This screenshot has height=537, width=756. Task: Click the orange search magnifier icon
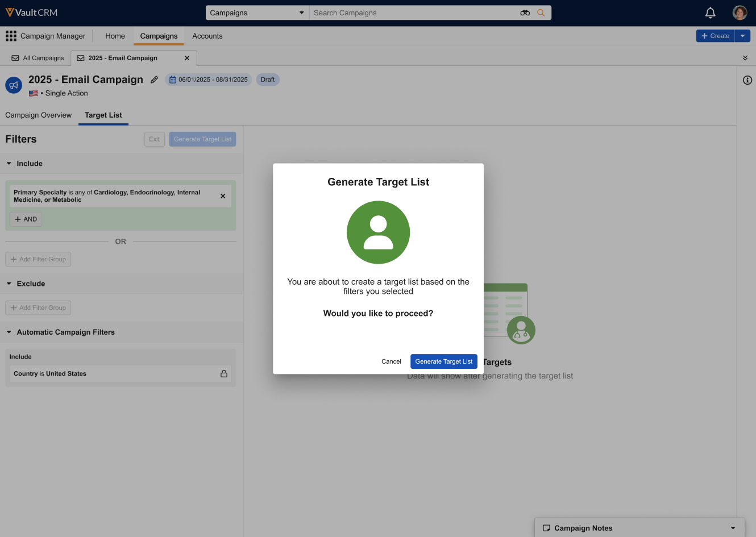pyautogui.click(x=541, y=13)
